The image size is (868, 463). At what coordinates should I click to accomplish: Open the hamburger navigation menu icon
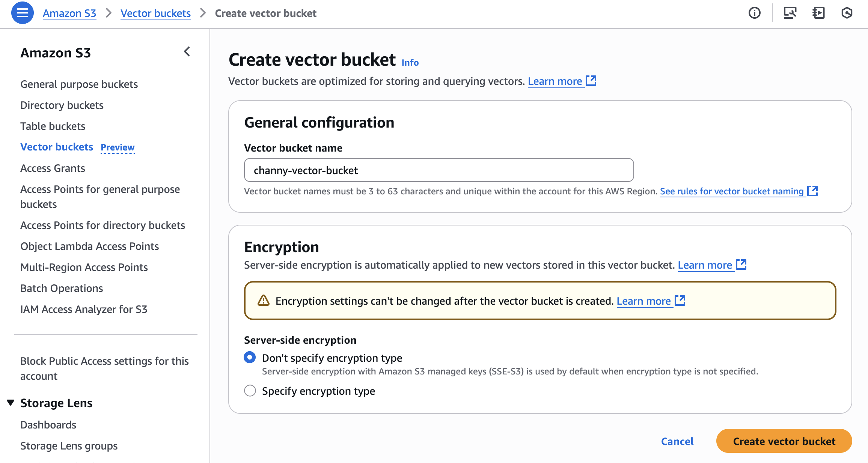23,13
